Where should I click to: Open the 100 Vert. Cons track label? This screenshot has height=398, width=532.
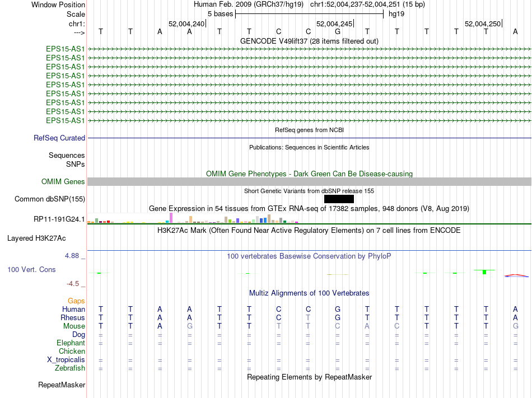(31, 269)
